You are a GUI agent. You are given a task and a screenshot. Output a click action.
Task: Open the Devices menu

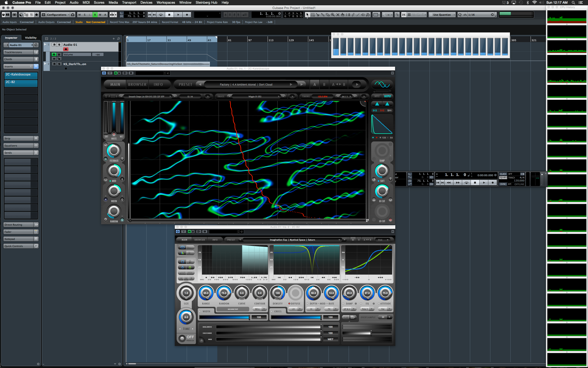[146, 3]
